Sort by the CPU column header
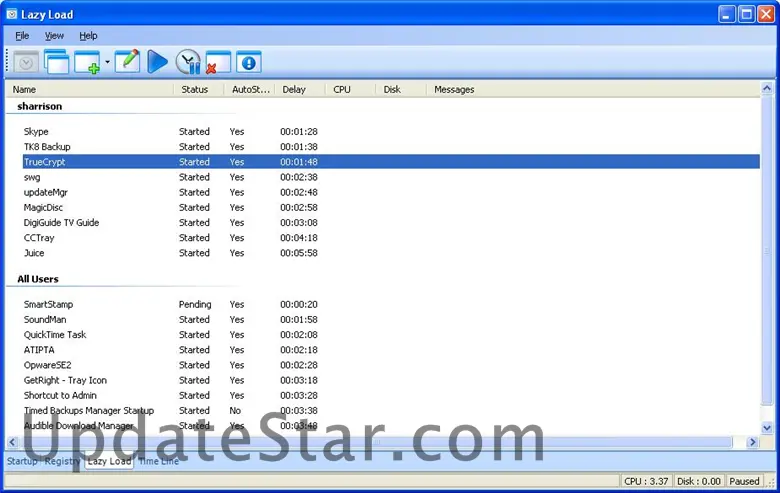Screen dimensions: 780x493 click(350, 90)
